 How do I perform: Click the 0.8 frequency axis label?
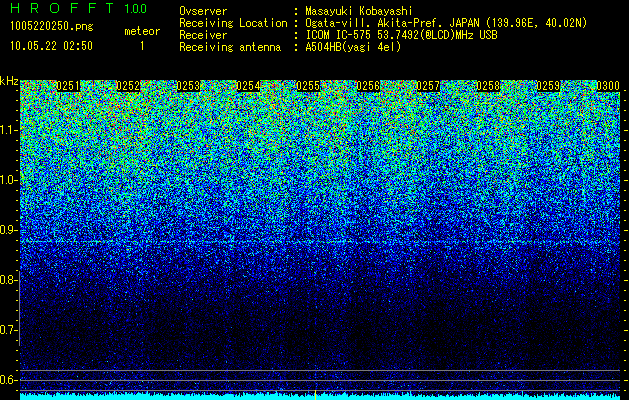point(8,280)
